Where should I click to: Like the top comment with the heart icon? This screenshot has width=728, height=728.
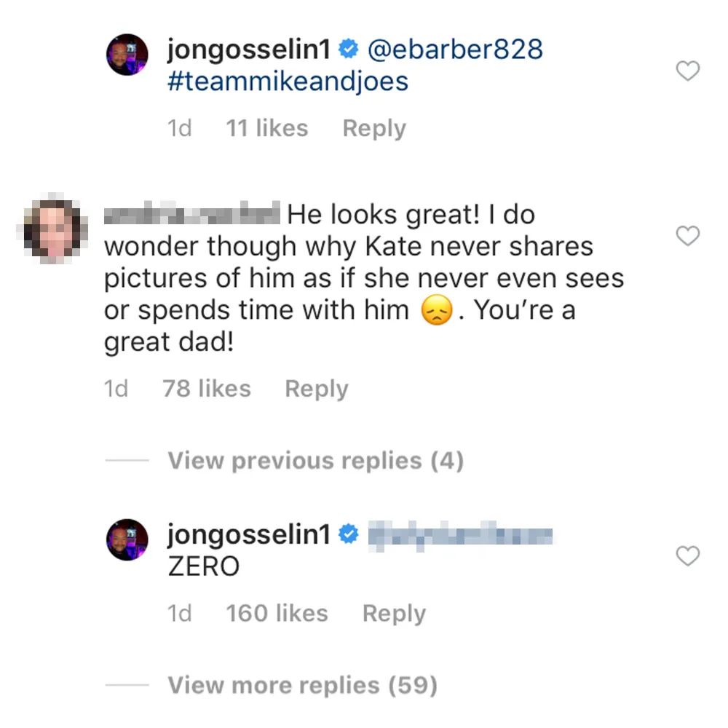click(687, 71)
